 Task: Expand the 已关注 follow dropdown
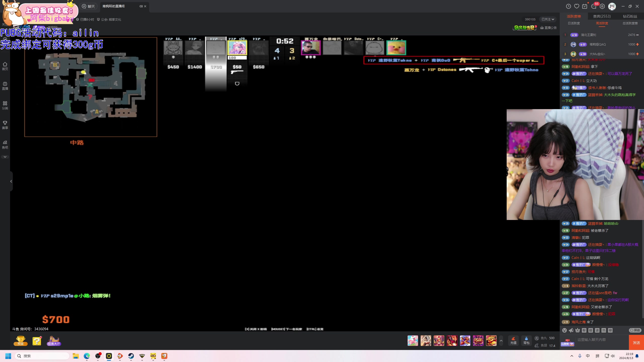click(x=548, y=19)
